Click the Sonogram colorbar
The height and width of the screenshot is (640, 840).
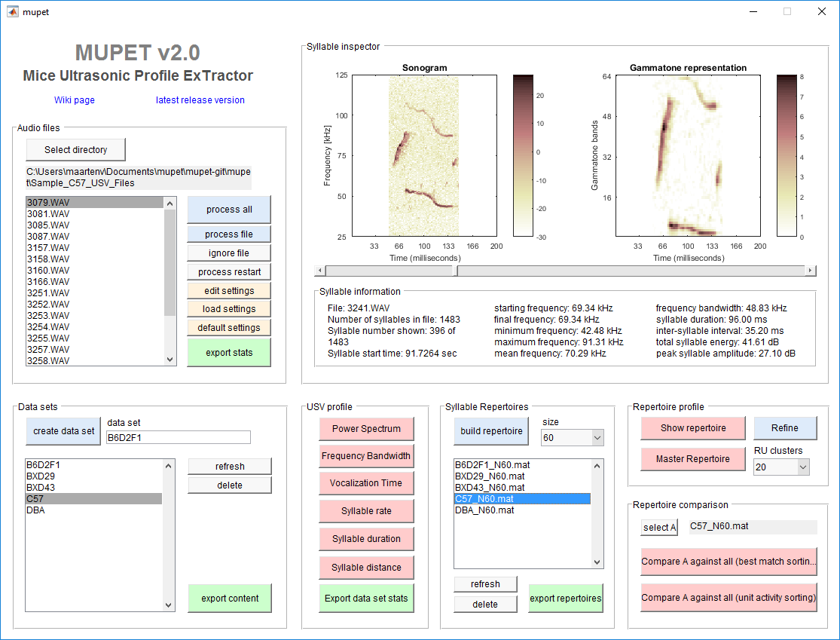click(x=523, y=155)
